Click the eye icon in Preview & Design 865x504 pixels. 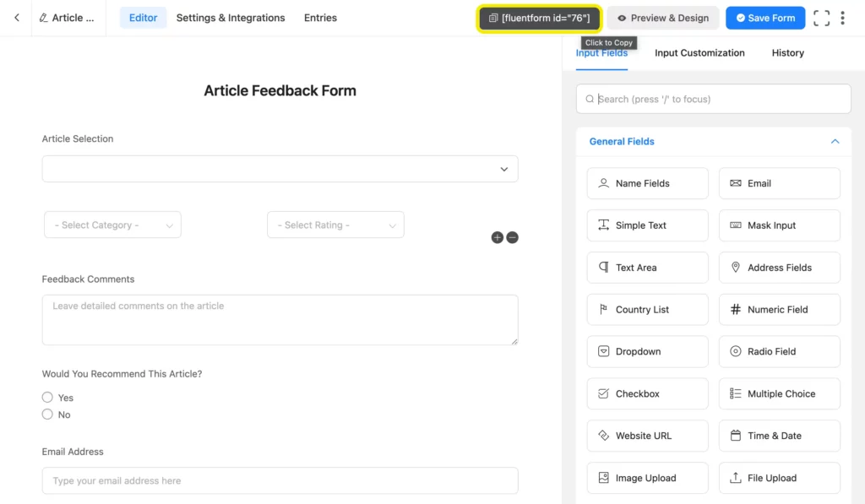(x=622, y=19)
